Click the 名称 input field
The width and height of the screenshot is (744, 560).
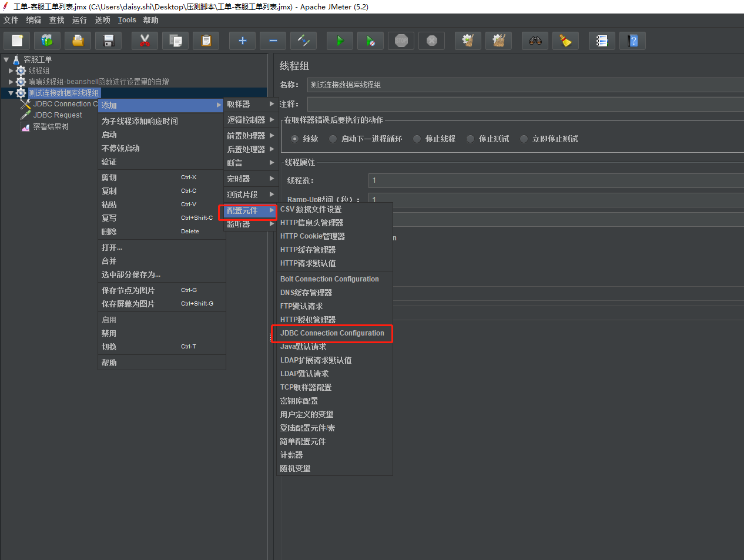(525, 85)
